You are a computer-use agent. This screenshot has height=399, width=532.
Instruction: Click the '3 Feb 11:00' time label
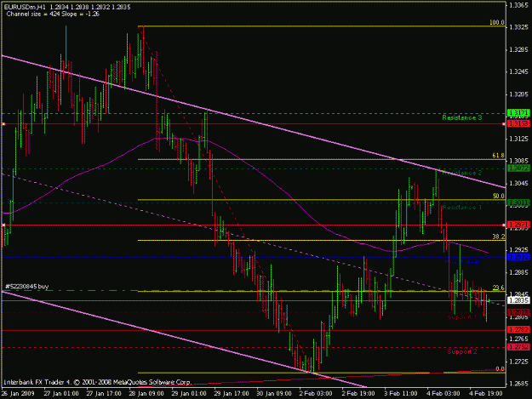click(x=401, y=394)
